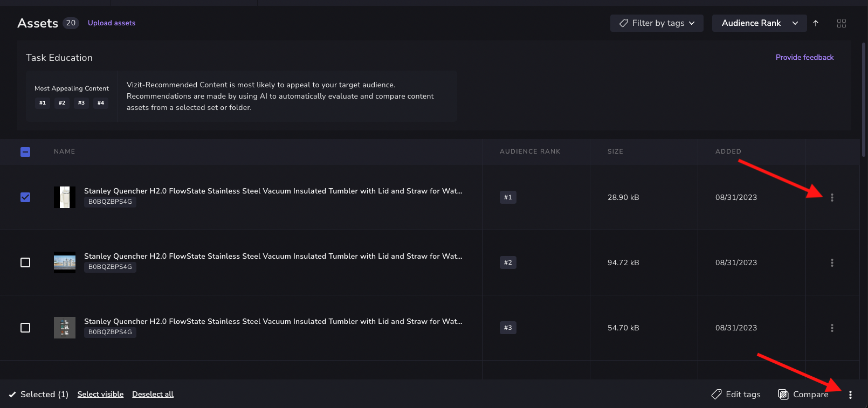Viewport: 868px width, 408px height.
Task: Open three-dot menu for rank #3 asset
Action: point(832,328)
